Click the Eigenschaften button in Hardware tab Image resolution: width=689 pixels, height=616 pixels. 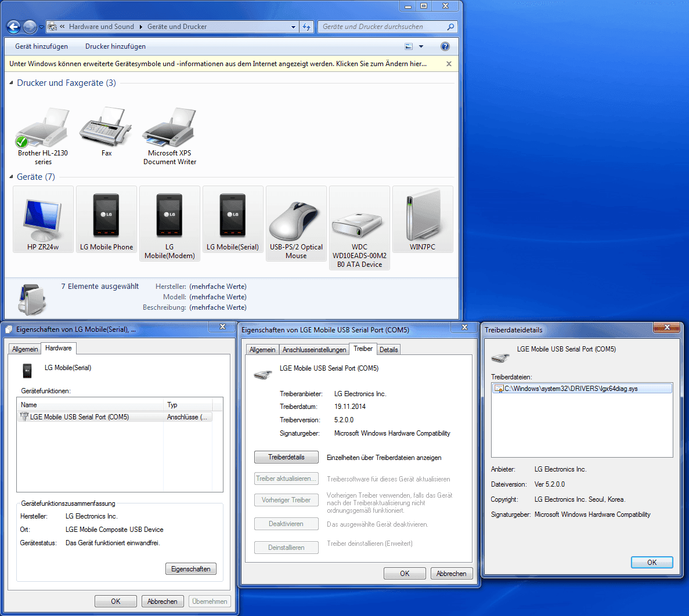(x=191, y=568)
